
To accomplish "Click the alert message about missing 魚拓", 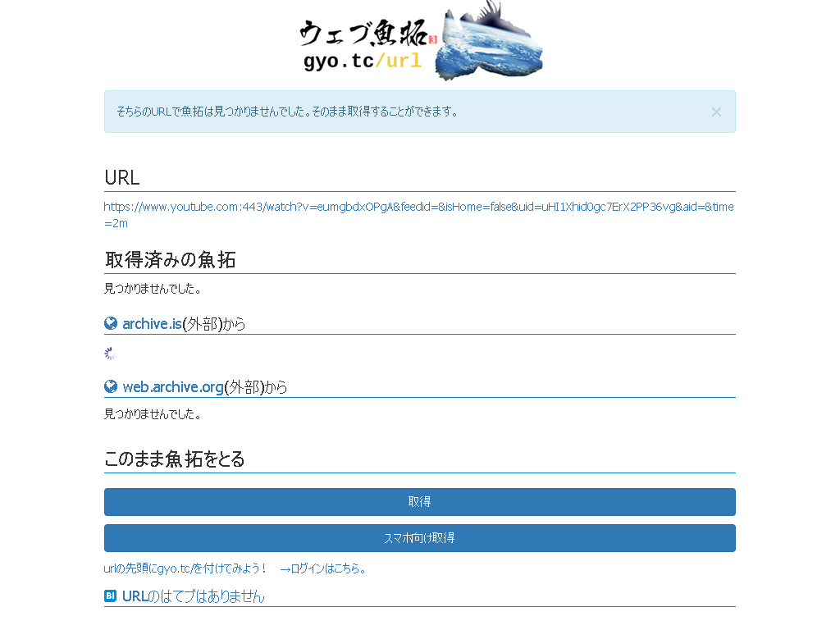I will coord(287,112).
